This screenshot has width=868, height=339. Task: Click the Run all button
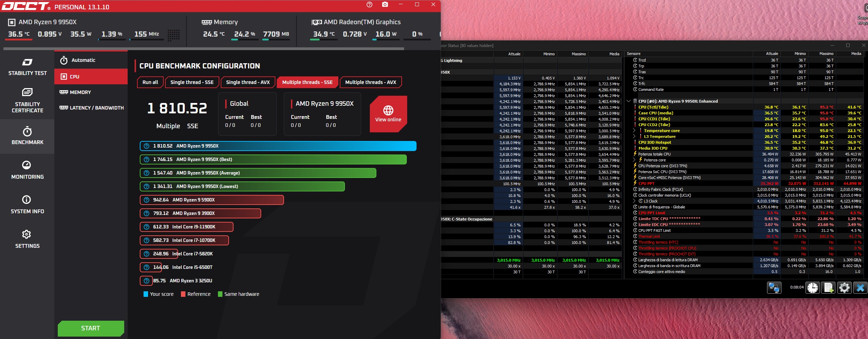point(150,82)
